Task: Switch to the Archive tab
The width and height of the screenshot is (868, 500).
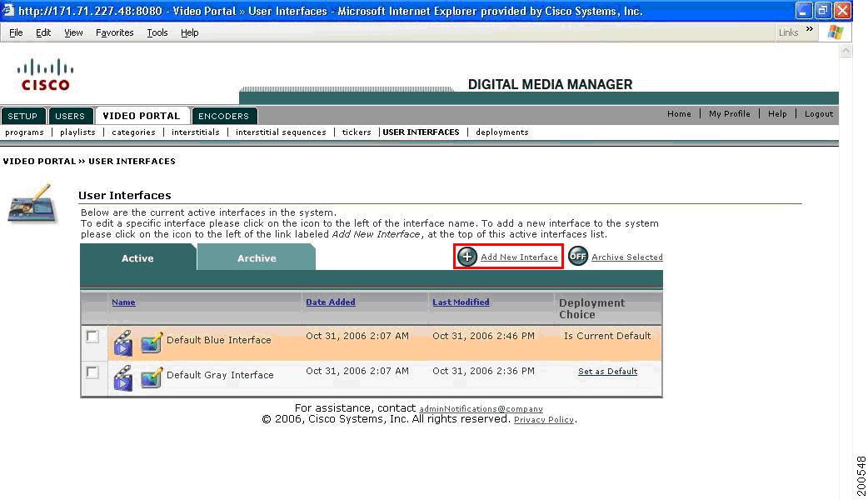Action: tap(257, 257)
